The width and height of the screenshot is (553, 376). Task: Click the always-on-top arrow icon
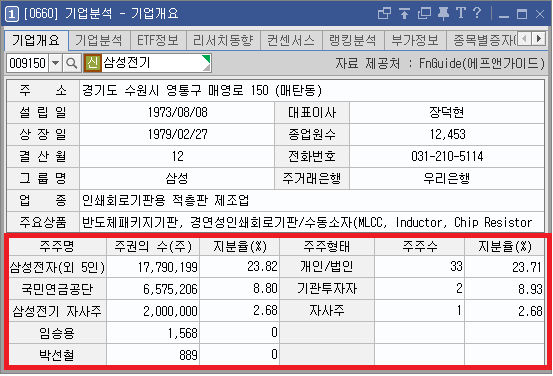pos(404,13)
